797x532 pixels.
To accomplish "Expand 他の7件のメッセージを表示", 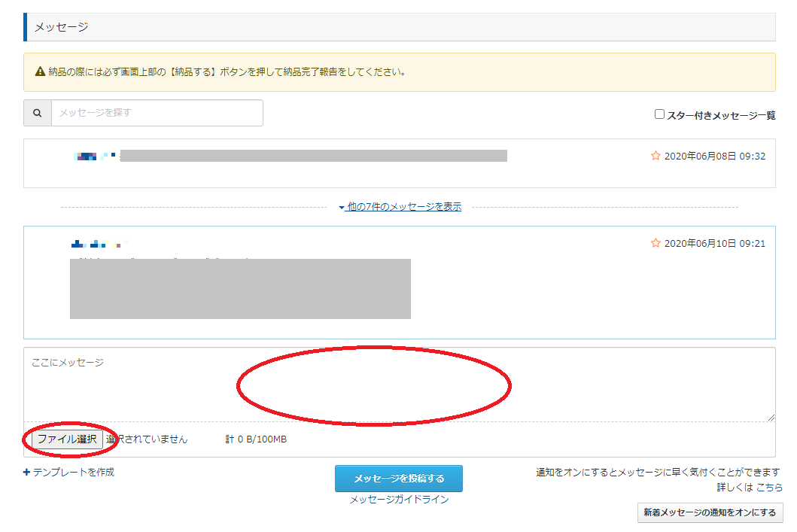I will click(400, 207).
